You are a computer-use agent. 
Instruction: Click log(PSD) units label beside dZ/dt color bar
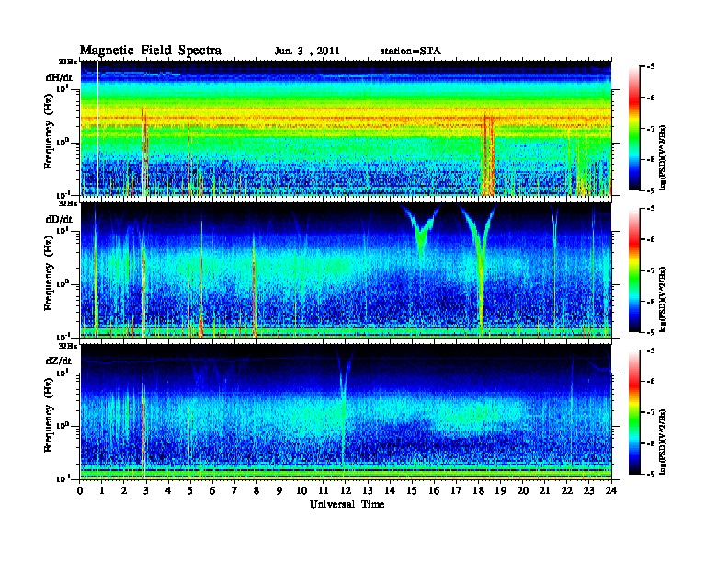663,442
